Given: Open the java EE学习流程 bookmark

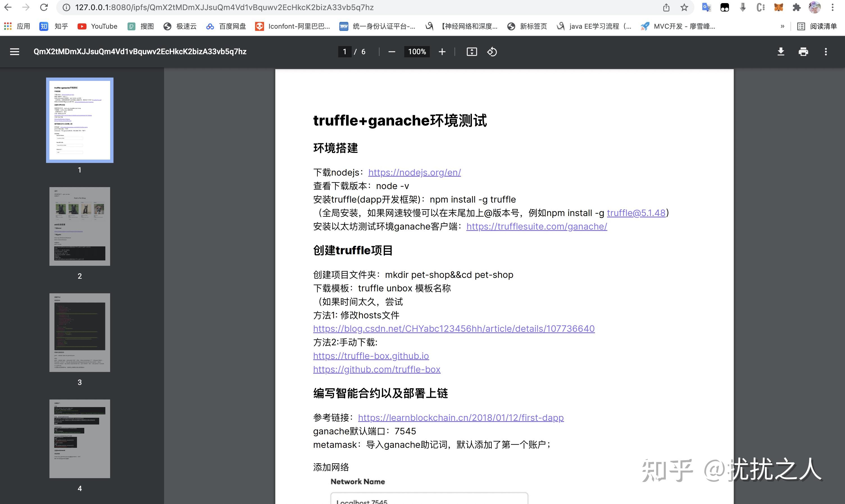Looking at the screenshot, I should pyautogui.click(x=594, y=26).
